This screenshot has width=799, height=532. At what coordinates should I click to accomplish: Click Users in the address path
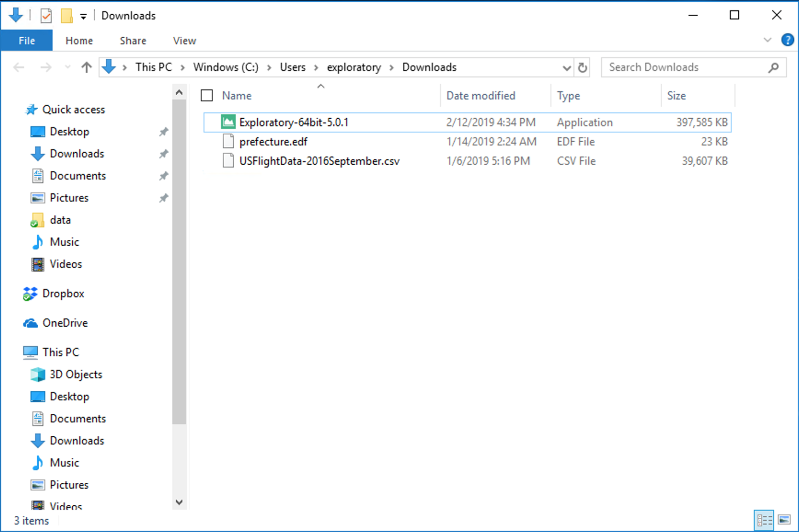tap(293, 67)
